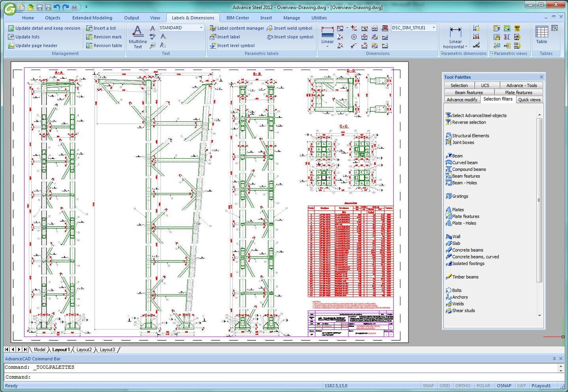Switch to the BIM Center ribbon tab
568x392 pixels.
click(238, 18)
